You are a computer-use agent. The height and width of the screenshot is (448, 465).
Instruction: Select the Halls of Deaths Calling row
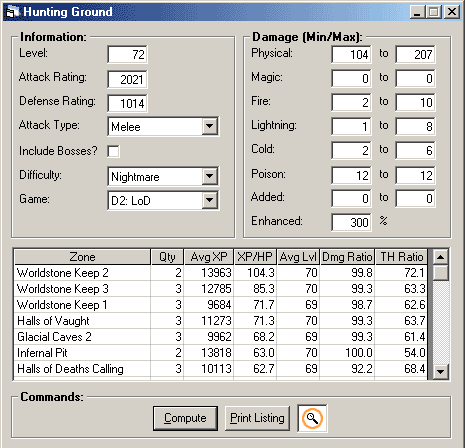221,369
